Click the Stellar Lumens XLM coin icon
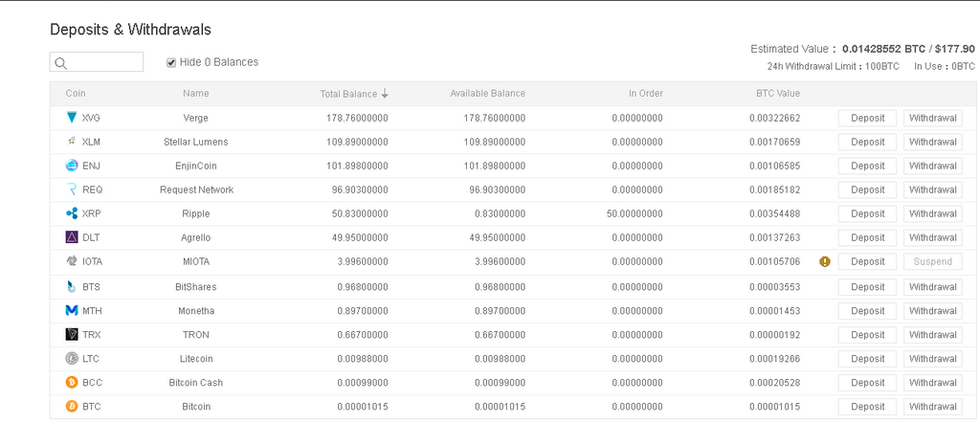Image resolution: width=980 pixels, height=424 pixels. pos(72,142)
